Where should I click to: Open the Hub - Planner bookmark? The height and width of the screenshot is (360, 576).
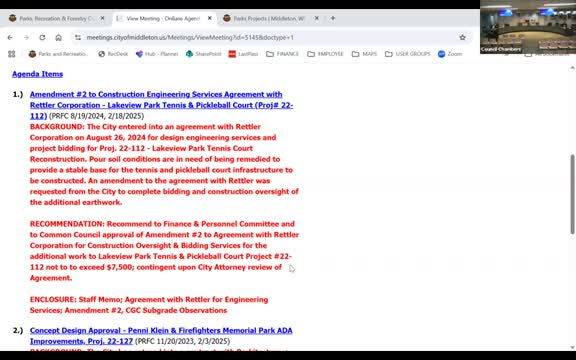[x=157, y=54]
